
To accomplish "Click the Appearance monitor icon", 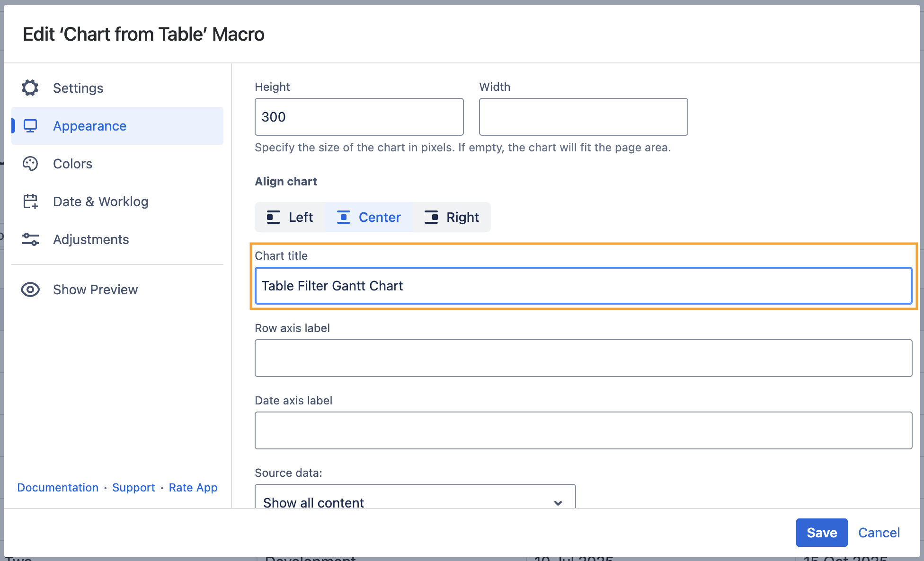I will pyautogui.click(x=30, y=126).
